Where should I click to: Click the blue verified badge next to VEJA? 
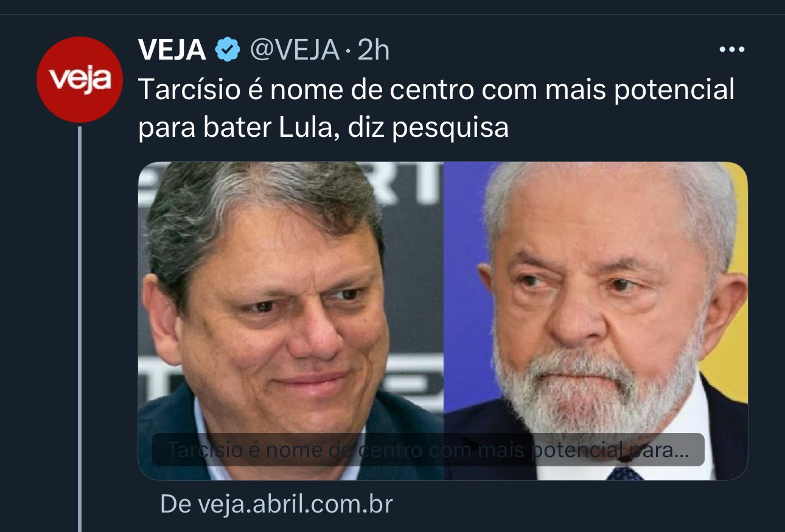[x=228, y=50]
